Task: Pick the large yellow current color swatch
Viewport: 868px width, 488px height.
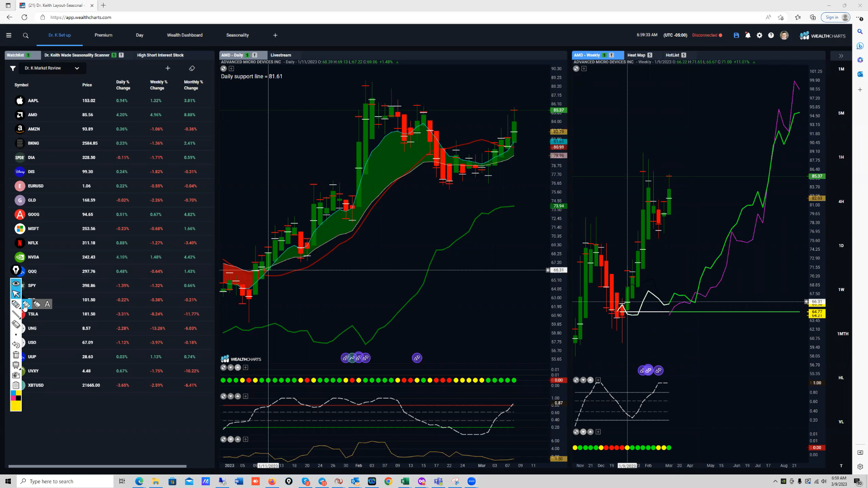Action: click(16, 406)
